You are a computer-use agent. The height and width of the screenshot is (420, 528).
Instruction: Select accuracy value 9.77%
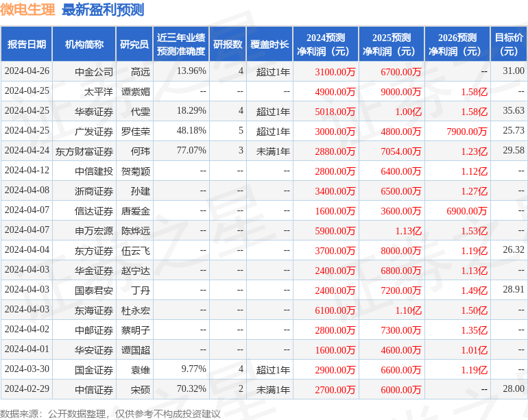tap(193, 369)
